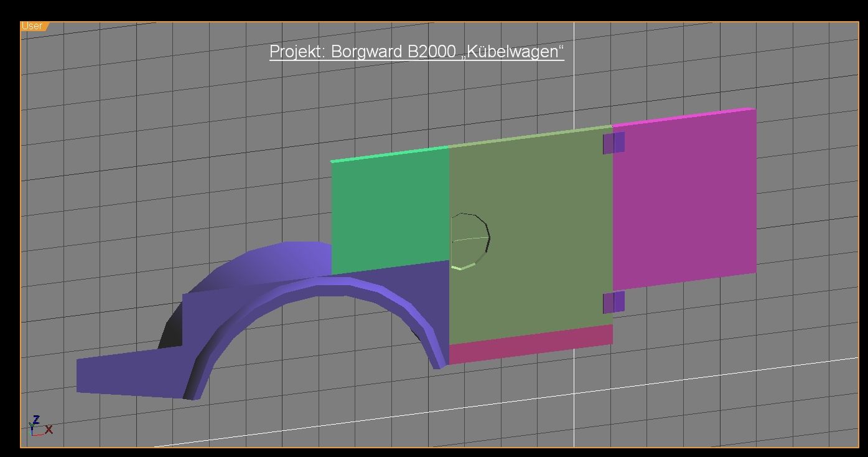This screenshot has height=457, width=868.
Task: Click the 'User' viewport label
Action: tap(33, 26)
